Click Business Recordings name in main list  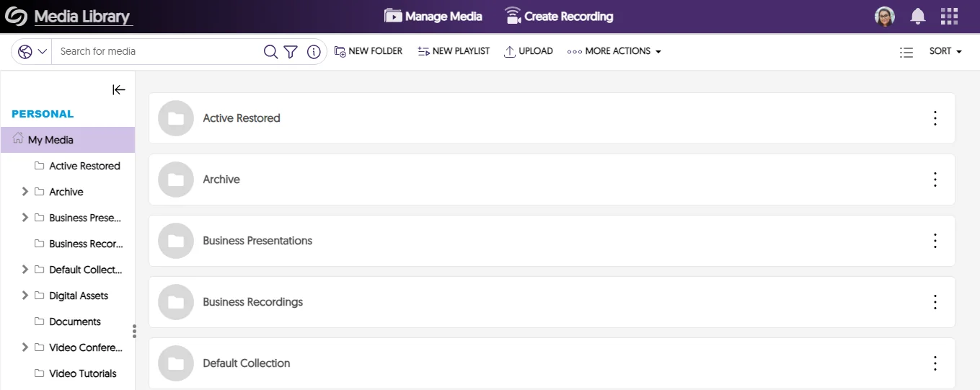[253, 302]
